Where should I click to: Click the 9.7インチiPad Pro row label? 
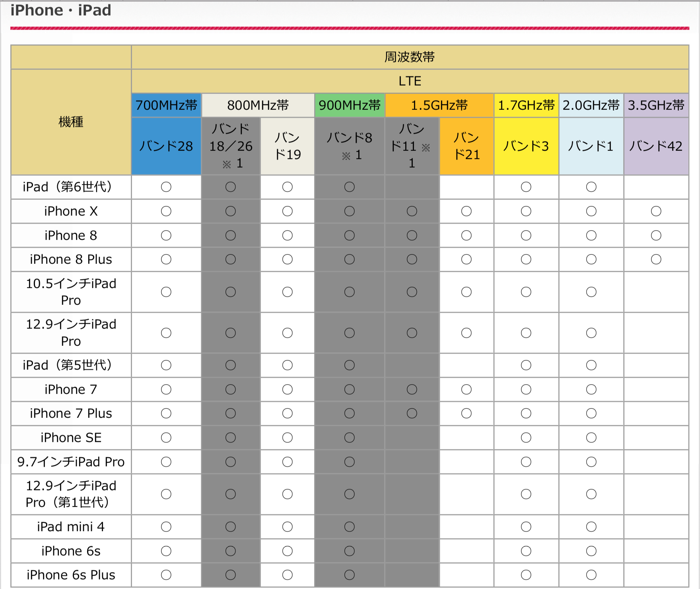coord(71,462)
